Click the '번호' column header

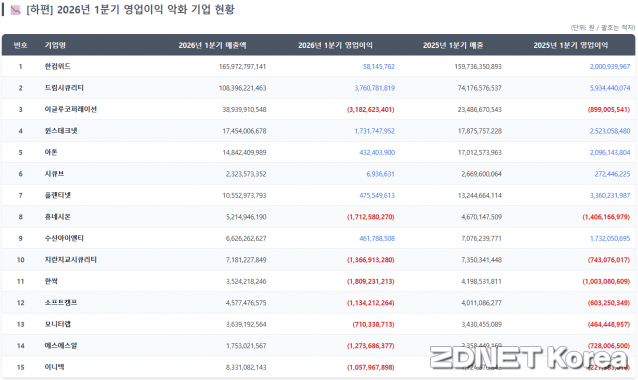click(x=20, y=45)
